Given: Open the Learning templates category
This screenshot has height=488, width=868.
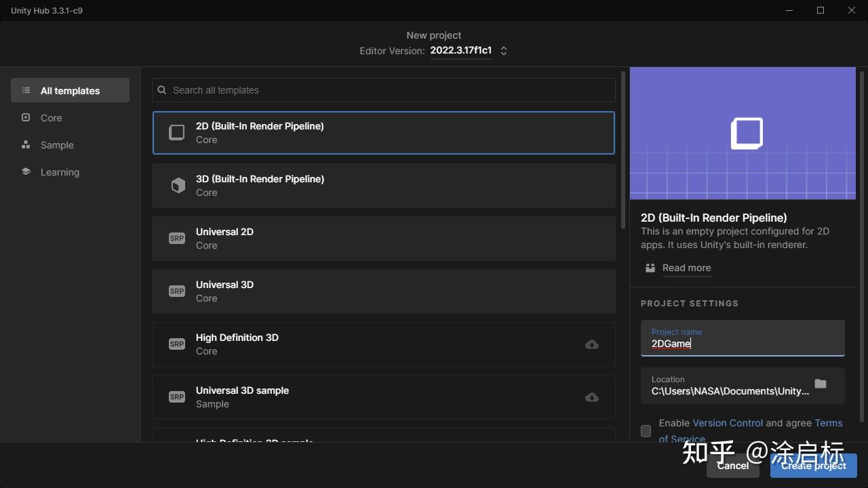Looking at the screenshot, I should 60,172.
